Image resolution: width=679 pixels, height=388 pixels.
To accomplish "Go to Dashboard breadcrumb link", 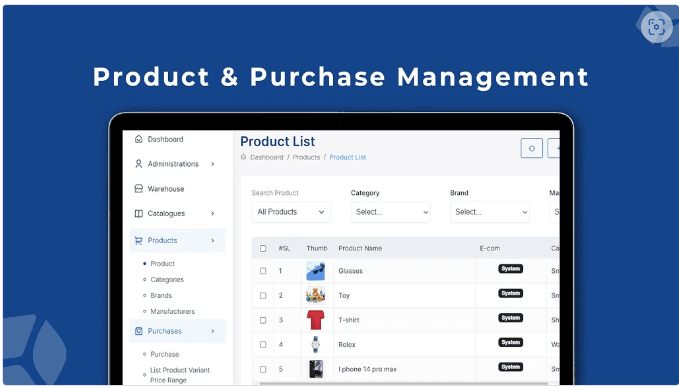I will (267, 157).
